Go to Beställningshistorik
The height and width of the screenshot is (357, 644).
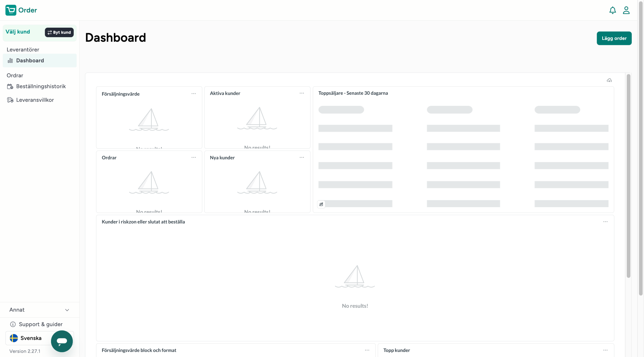coord(41,86)
